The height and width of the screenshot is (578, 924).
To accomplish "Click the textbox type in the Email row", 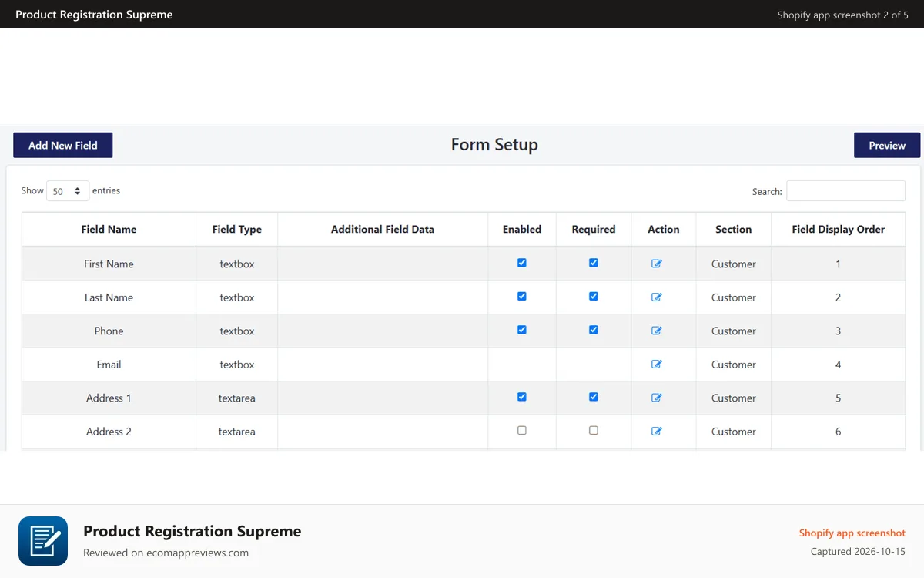I will pyautogui.click(x=237, y=365).
